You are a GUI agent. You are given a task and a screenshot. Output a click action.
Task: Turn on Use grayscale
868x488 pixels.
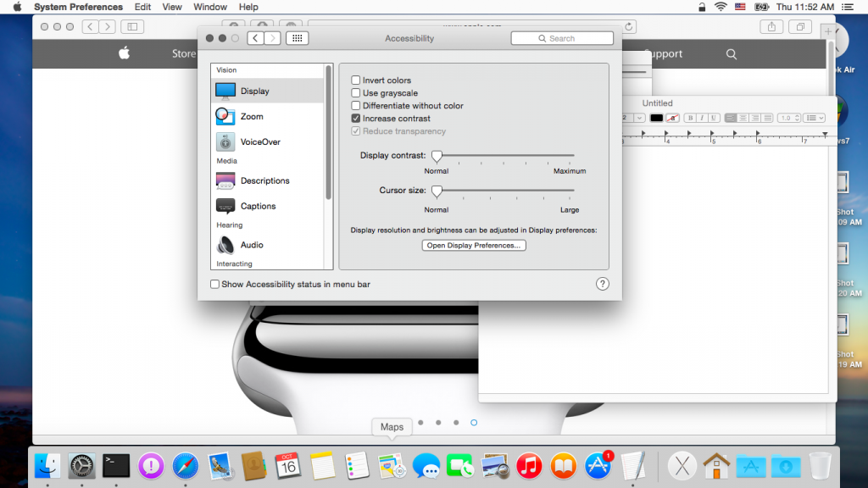click(x=356, y=93)
